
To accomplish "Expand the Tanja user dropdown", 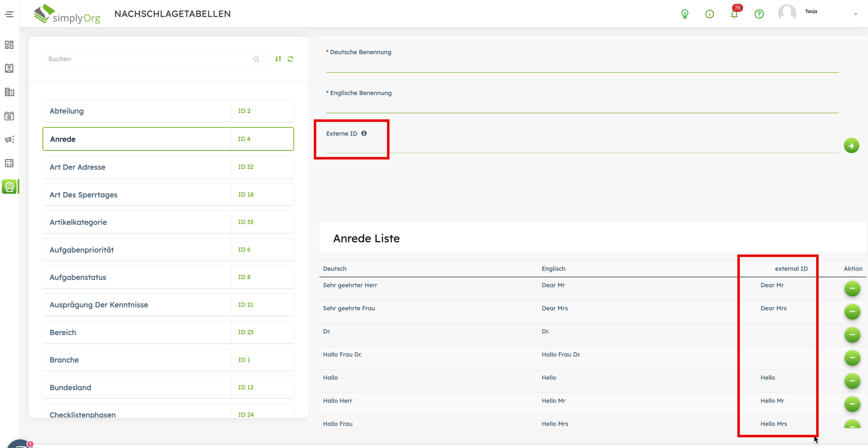I will click(x=855, y=14).
